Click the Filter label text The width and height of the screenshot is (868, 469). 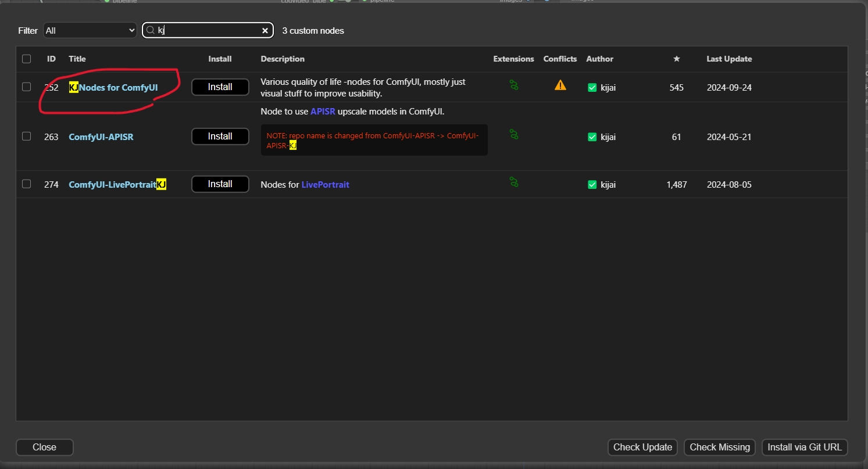point(28,31)
